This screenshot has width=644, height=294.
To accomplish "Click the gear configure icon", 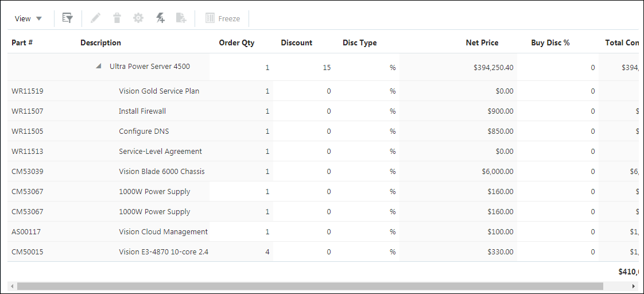I will pyautogui.click(x=138, y=18).
